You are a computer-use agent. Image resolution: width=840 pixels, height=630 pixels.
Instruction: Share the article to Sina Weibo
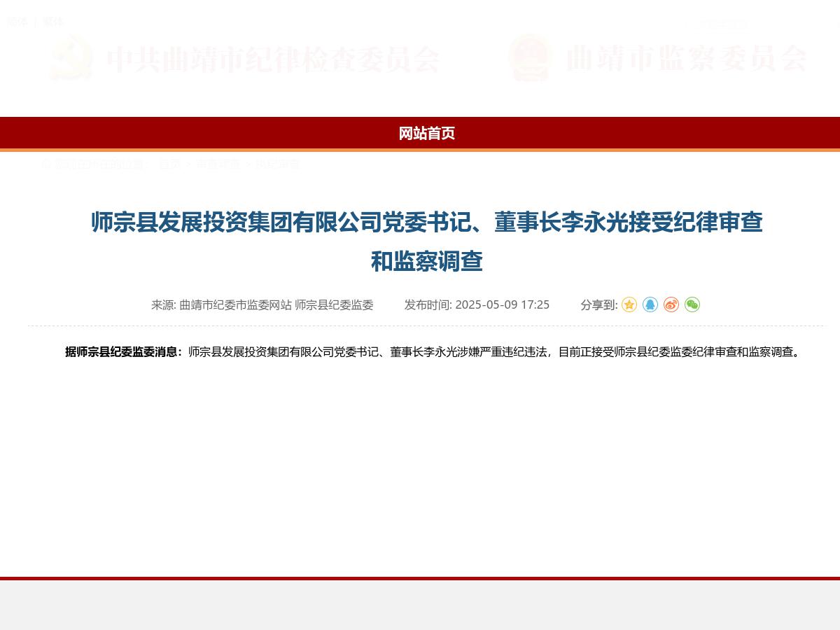click(671, 304)
